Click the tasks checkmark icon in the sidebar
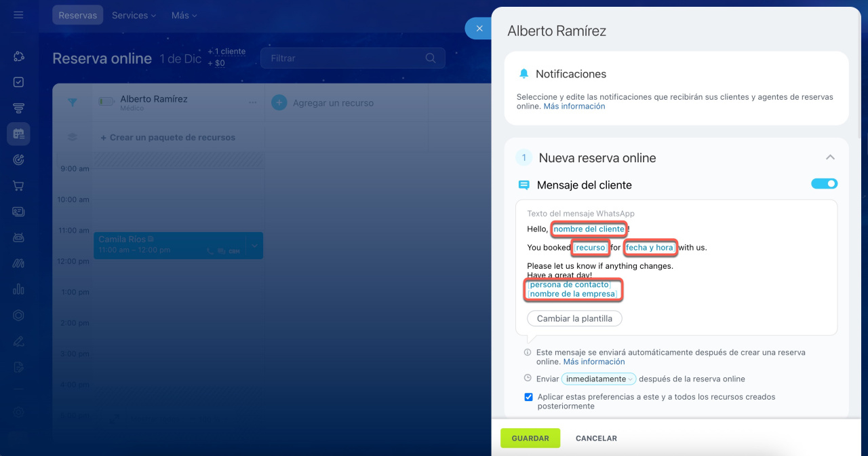This screenshot has width=868, height=456. (18, 82)
